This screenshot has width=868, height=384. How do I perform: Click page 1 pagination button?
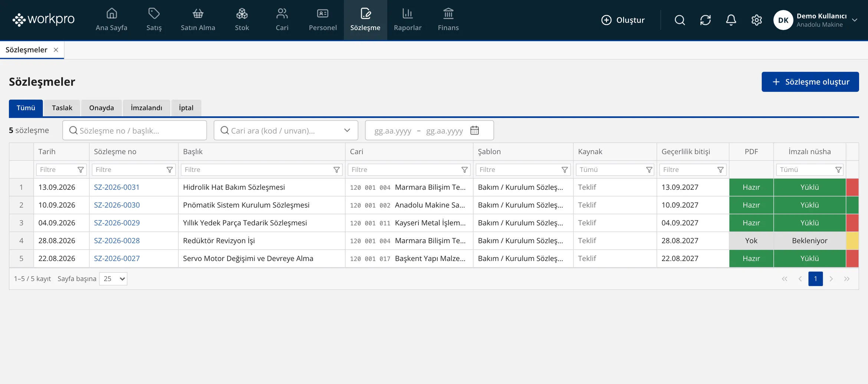click(815, 279)
